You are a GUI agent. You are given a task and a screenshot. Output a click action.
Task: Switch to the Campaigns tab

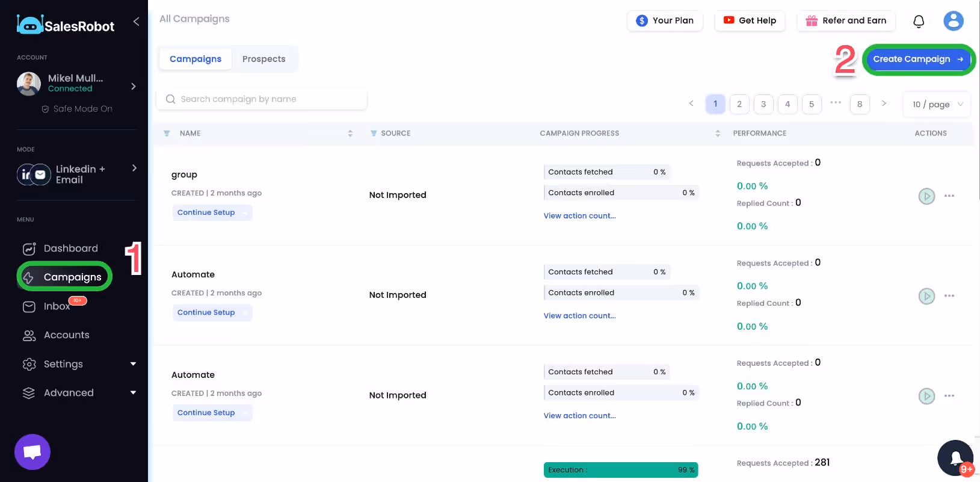(x=196, y=59)
